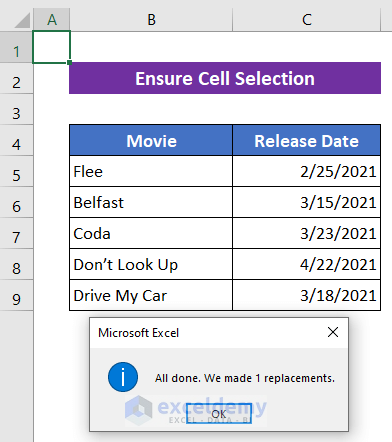Click the Select All corner triangle
392x442 pixels.
click(x=22, y=20)
